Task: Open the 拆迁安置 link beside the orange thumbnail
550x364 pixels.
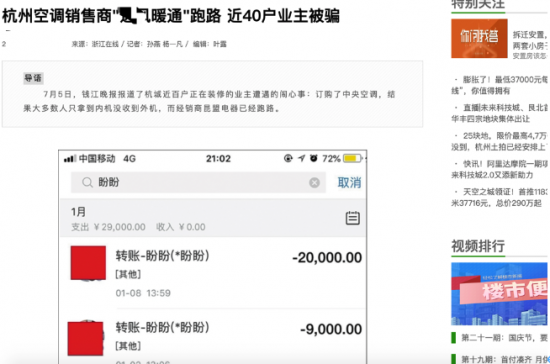Action: click(x=530, y=45)
